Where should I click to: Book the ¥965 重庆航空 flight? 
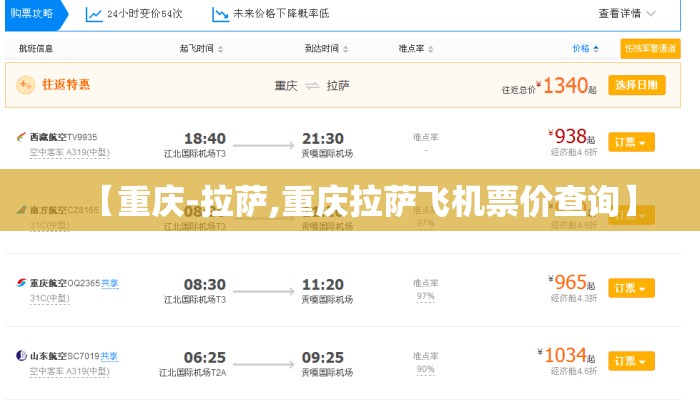[631, 288]
